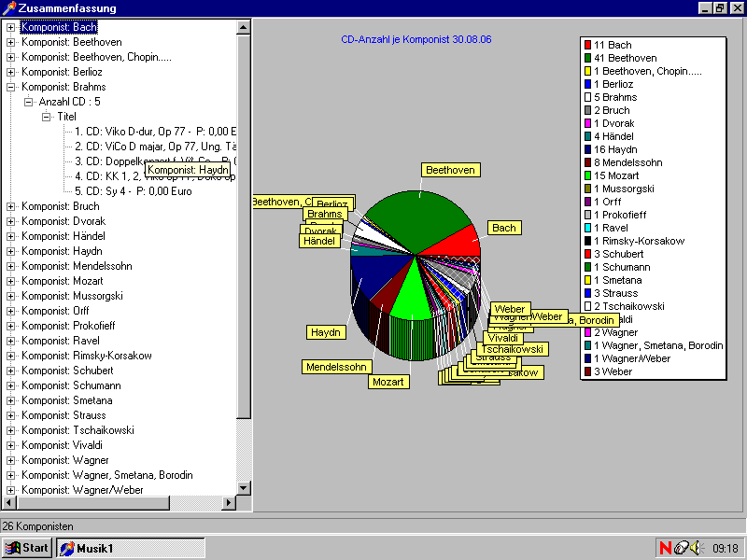
Task: Click the speaker volume tray icon
Action: (695, 548)
